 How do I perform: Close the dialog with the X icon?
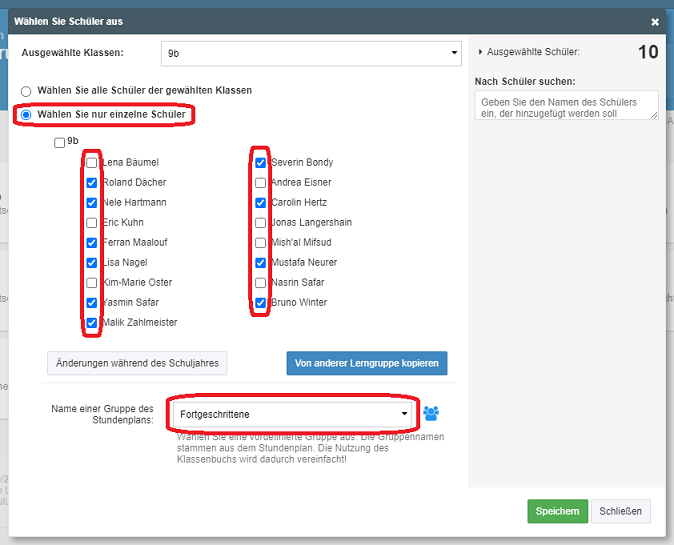[x=655, y=21]
